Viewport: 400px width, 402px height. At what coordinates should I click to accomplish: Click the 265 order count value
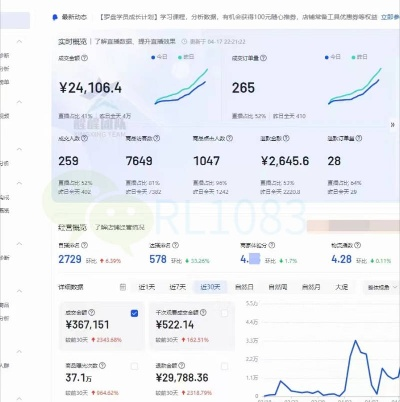tap(243, 88)
